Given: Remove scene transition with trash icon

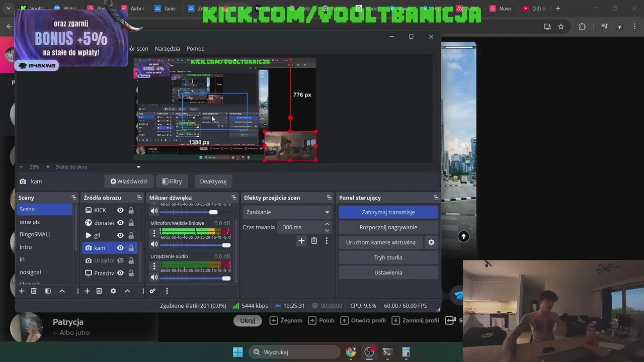Looking at the screenshot, I should (314, 241).
